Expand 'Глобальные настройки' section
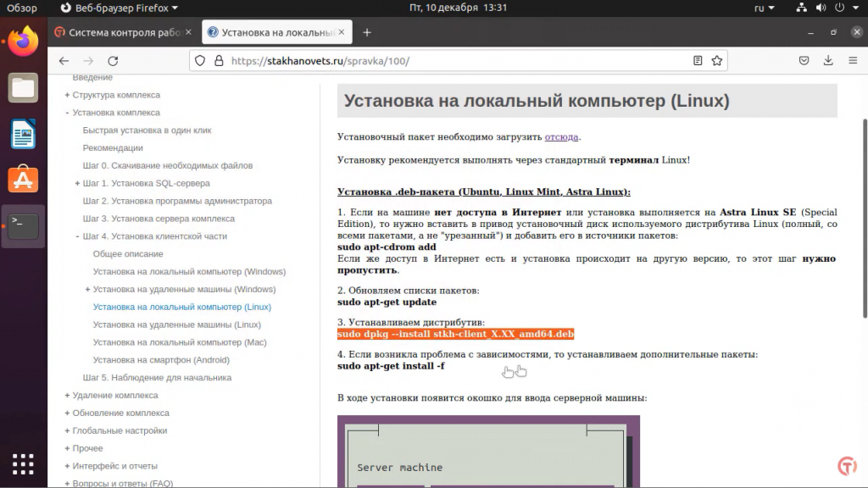The height and width of the screenshot is (488, 868). [67, 431]
